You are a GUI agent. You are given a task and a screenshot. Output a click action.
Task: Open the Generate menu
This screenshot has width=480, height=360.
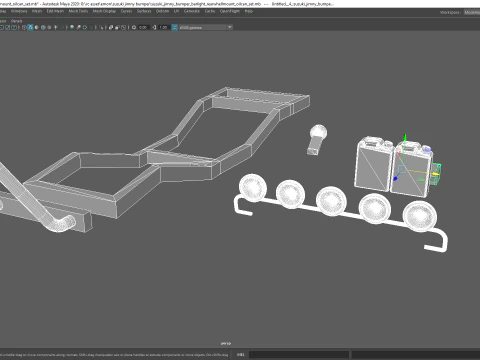coord(192,11)
